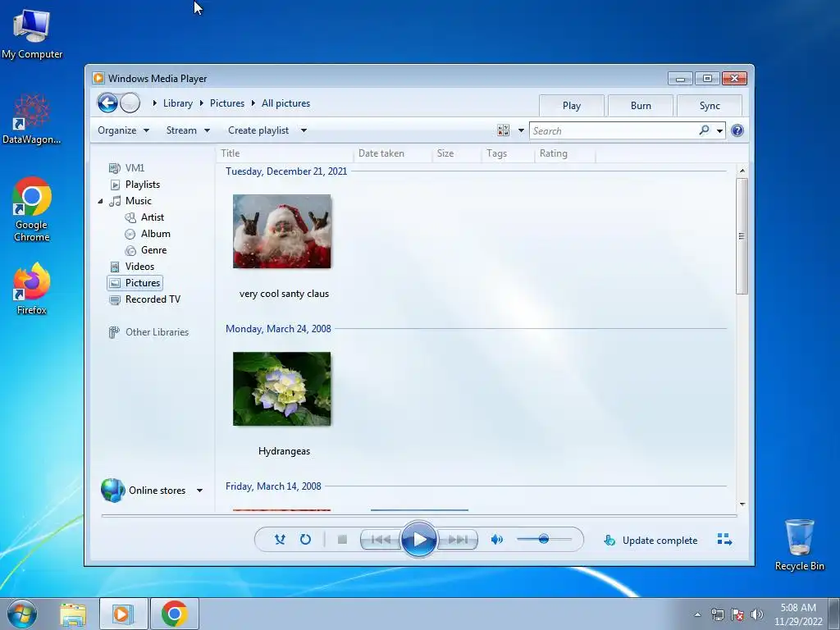The image size is (840, 630).
Task: Click the Tuesday, December 21, 2021 group header
Action: pos(286,171)
